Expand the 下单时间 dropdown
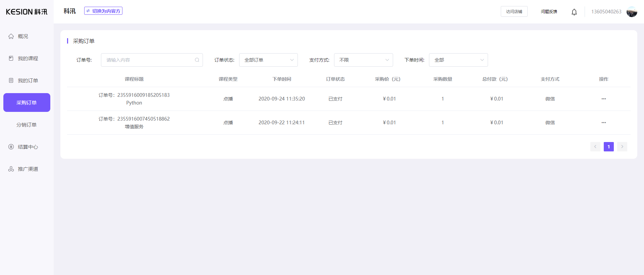 pyautogui.click(x=458, y=60)
